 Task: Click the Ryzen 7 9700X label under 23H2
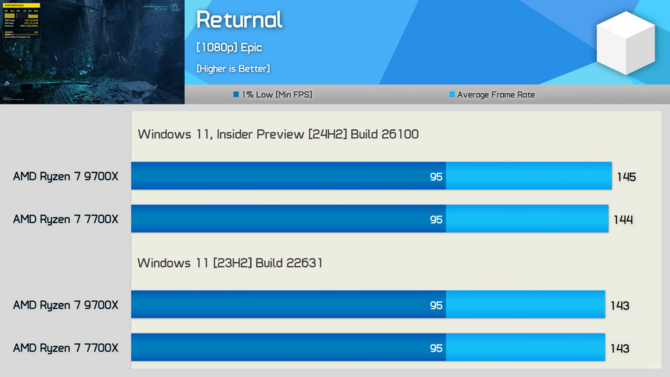pyautogui.click(x=65, y=305)
